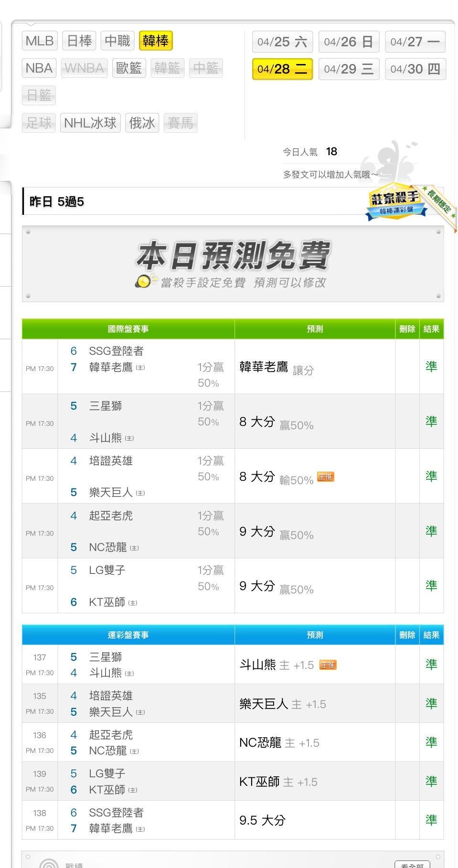Click LG雙子 in 運彩盤 table
The width and height of the screenshot is (458, 868).
[107, 773]
